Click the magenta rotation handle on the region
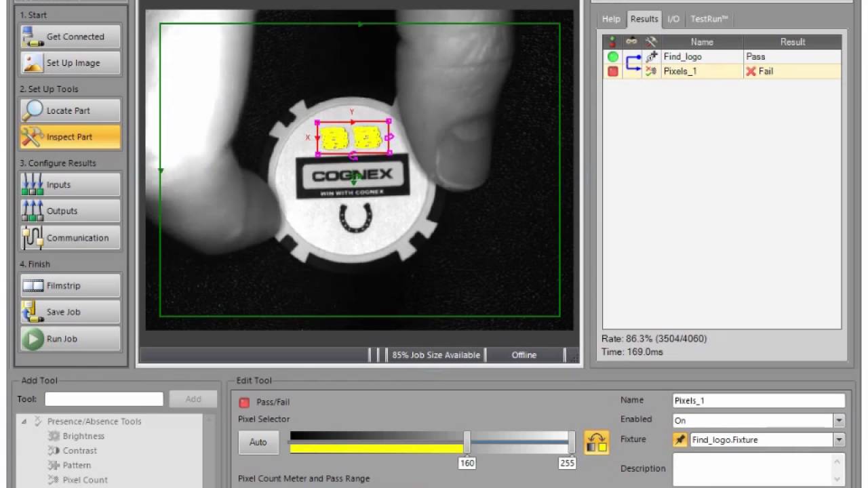This screenshot has width=868, height=488. point(353,157)
